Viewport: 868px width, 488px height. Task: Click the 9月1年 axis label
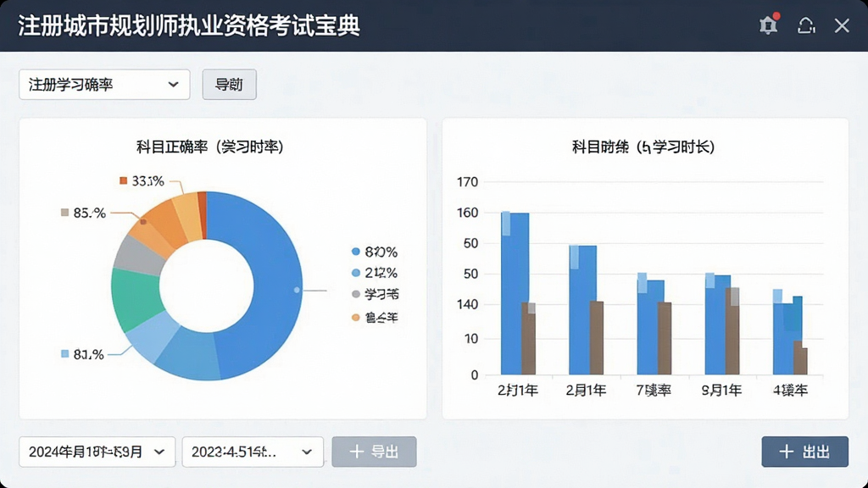722,391
